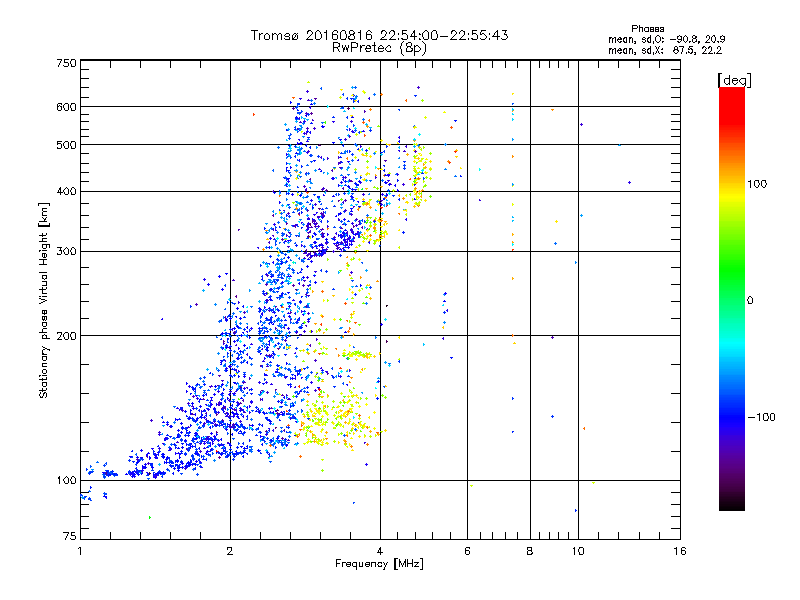Click the y-axis '75' tick label
Screen dimensions: 800x600
70,536
